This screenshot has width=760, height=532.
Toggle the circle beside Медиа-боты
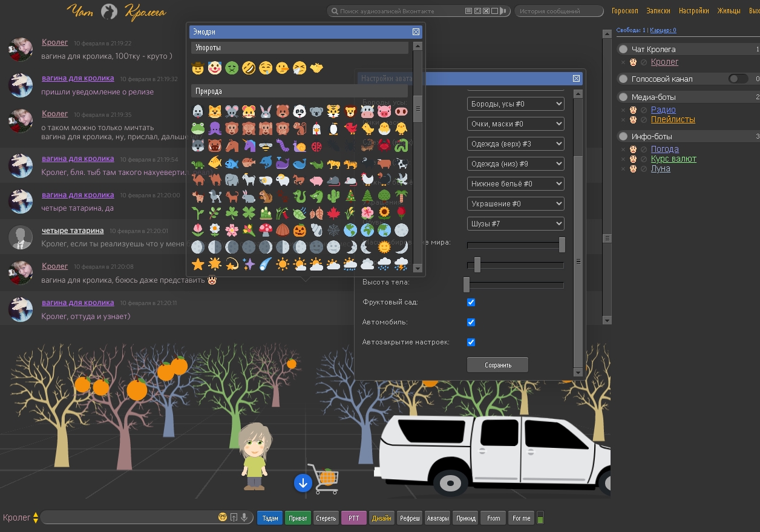[623, 97]
